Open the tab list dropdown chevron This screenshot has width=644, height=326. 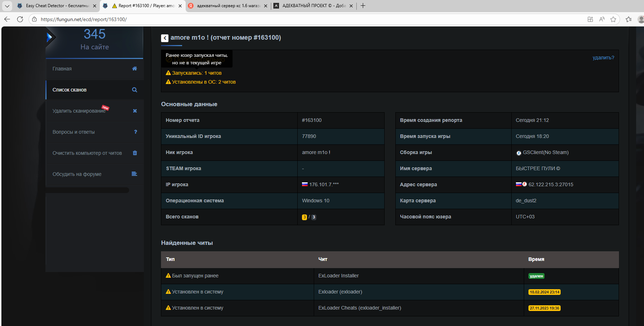point(7,6)
